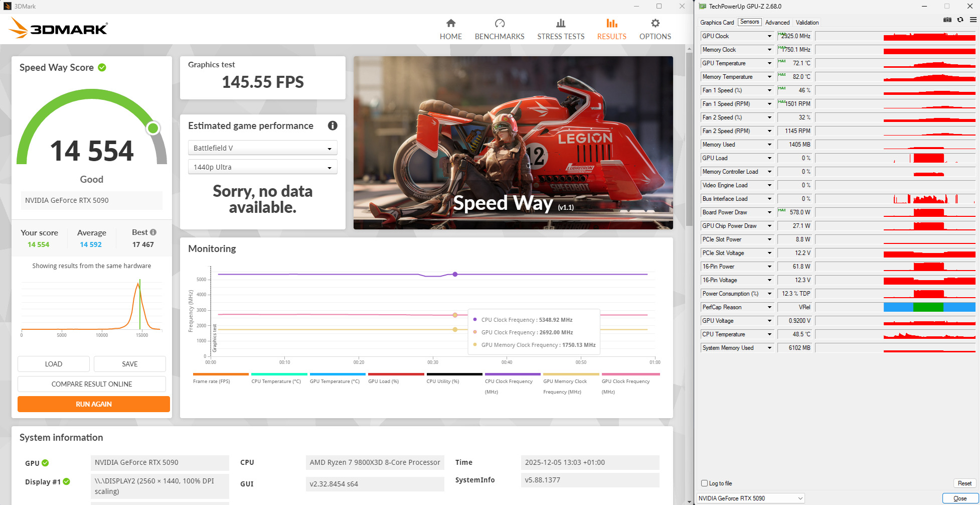Click the orange RUN AGAIN button

tap(94, 404)
